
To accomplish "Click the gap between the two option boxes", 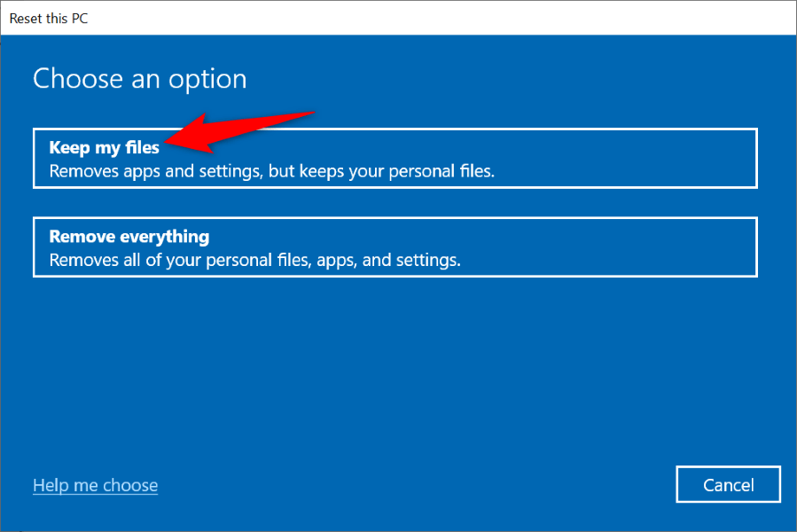I will (395, 203).
